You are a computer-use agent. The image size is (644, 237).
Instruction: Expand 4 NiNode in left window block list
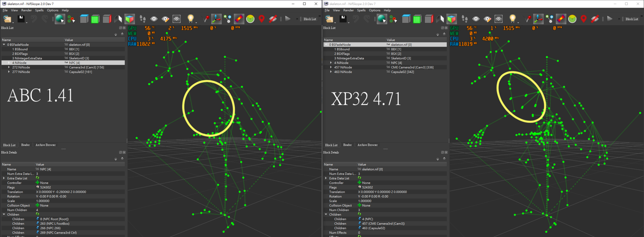pos(9,63)
